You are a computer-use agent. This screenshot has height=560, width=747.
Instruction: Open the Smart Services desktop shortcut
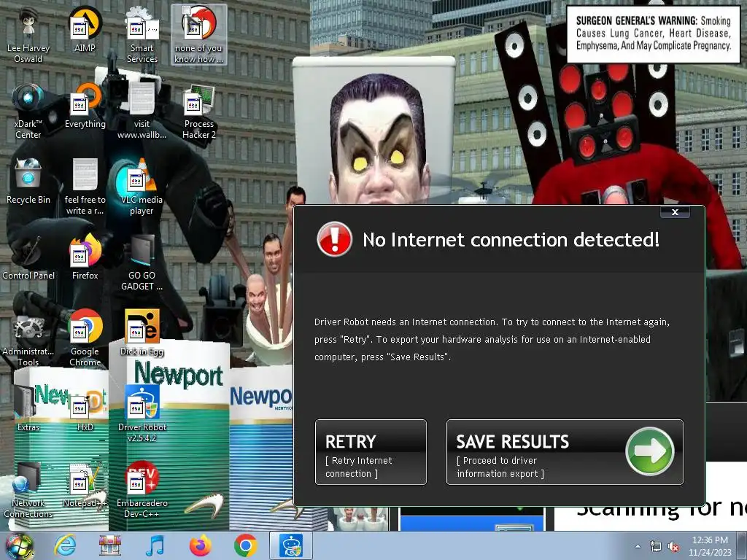[142, 36]
